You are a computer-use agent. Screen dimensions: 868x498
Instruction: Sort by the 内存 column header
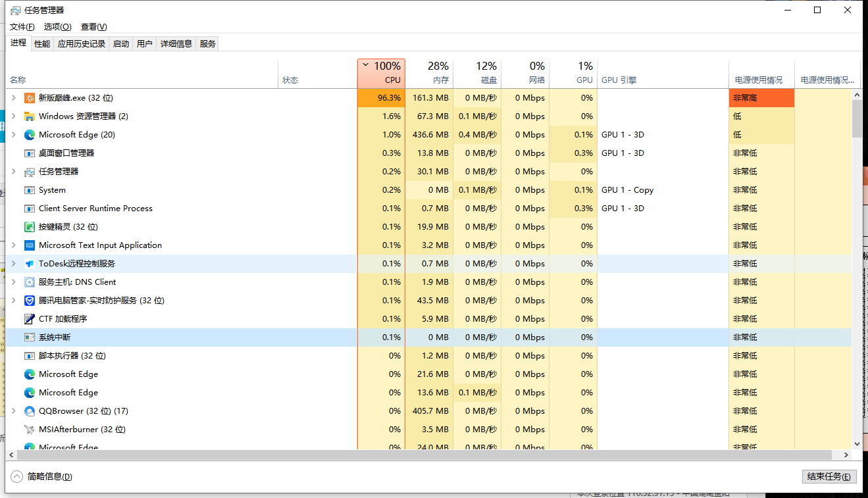[x=429, y=73]
